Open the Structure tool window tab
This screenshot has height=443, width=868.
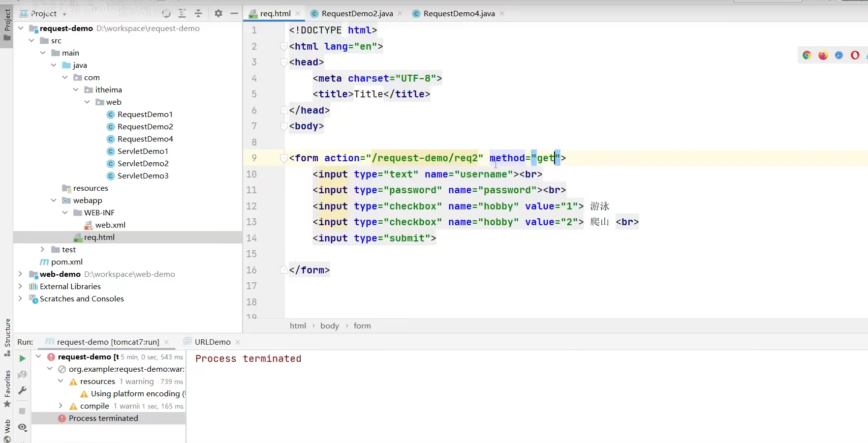pos(7,337)
